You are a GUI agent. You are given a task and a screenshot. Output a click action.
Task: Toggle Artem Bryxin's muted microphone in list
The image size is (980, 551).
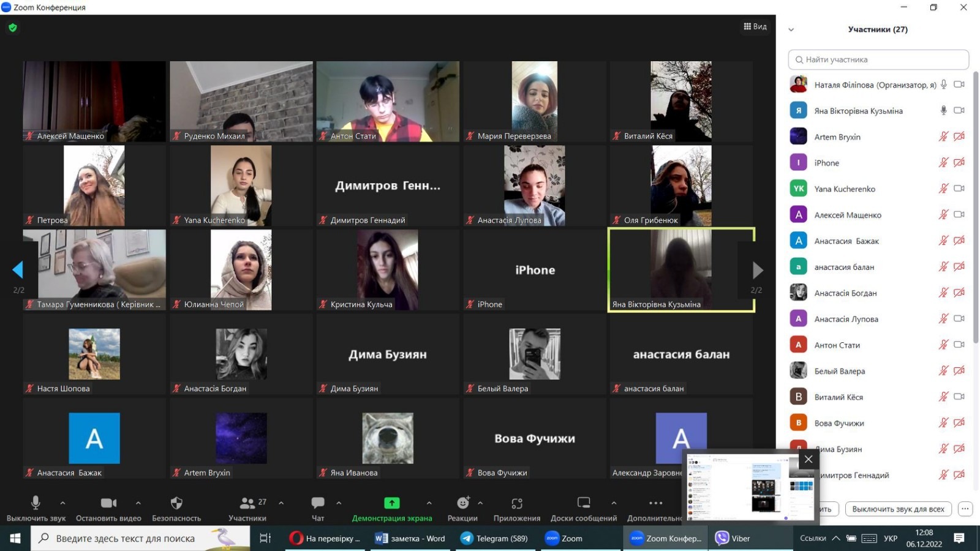coord(943,137)
